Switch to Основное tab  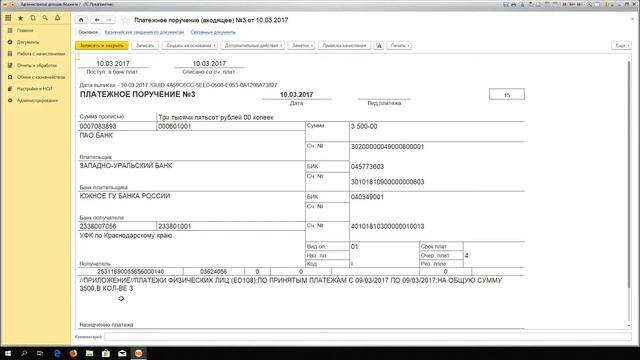(88, 32)
